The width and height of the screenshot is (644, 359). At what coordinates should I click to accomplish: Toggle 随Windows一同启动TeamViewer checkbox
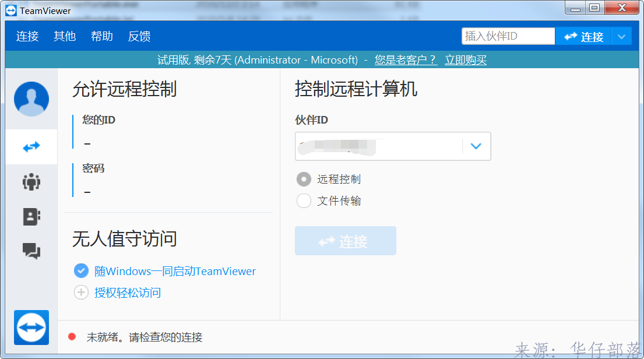[81, 270]
